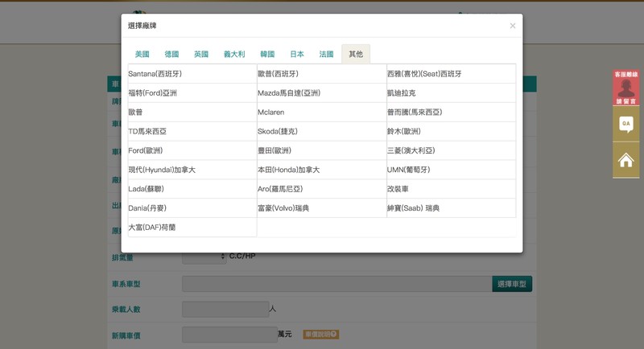Focus the 車系車型 input field

tap(336, 284)
